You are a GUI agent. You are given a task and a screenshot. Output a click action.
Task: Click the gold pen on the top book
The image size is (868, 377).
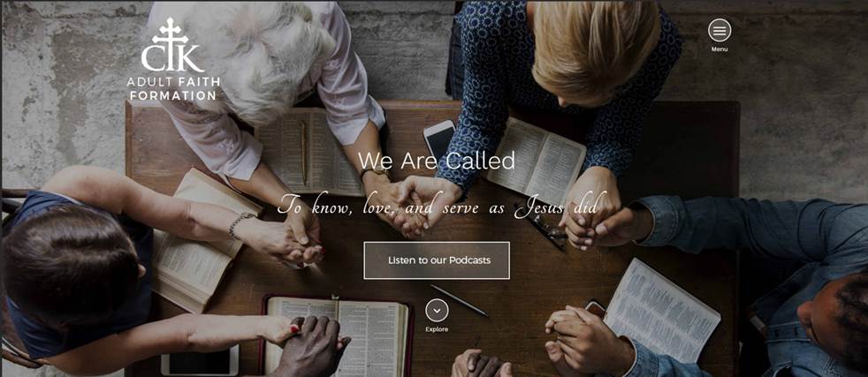[304, 152]
